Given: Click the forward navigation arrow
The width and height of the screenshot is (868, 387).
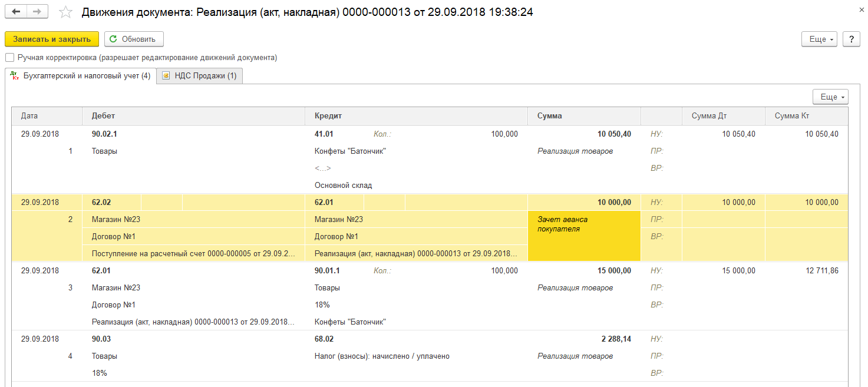Looking at the screenshot, I should (38, 12).
